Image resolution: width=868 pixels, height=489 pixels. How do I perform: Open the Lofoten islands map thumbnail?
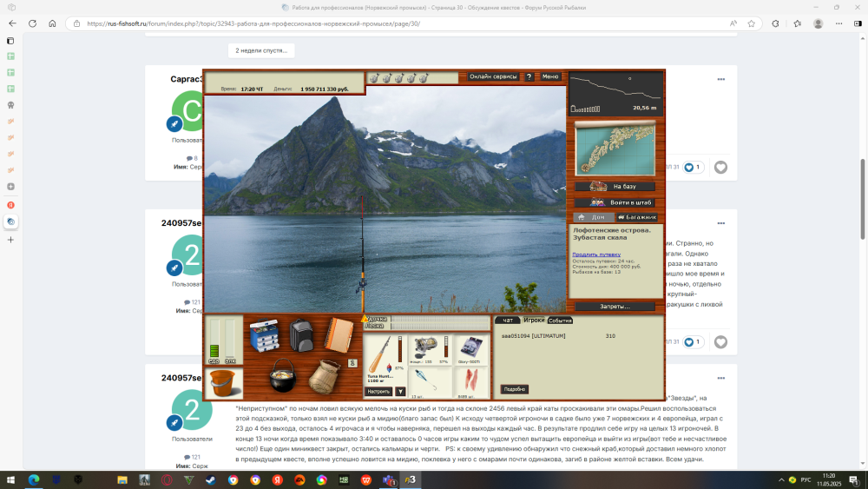pyautogui.click(x=615, y=149)
